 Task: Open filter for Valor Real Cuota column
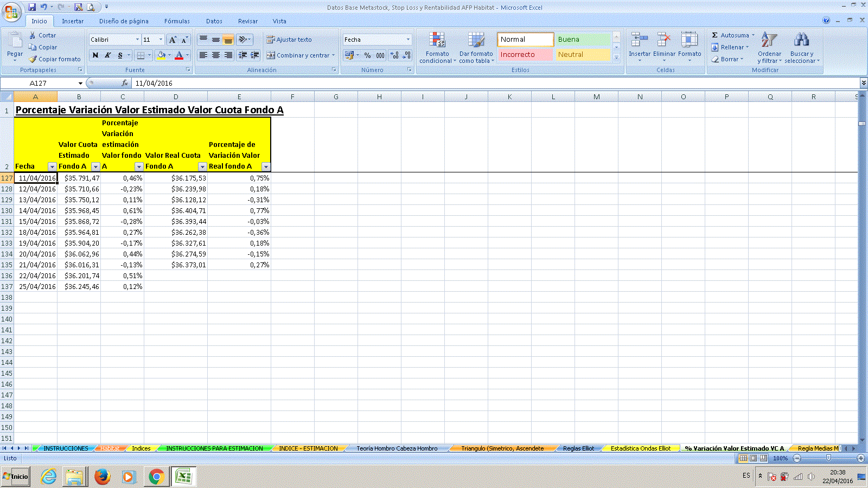point(202,166)
